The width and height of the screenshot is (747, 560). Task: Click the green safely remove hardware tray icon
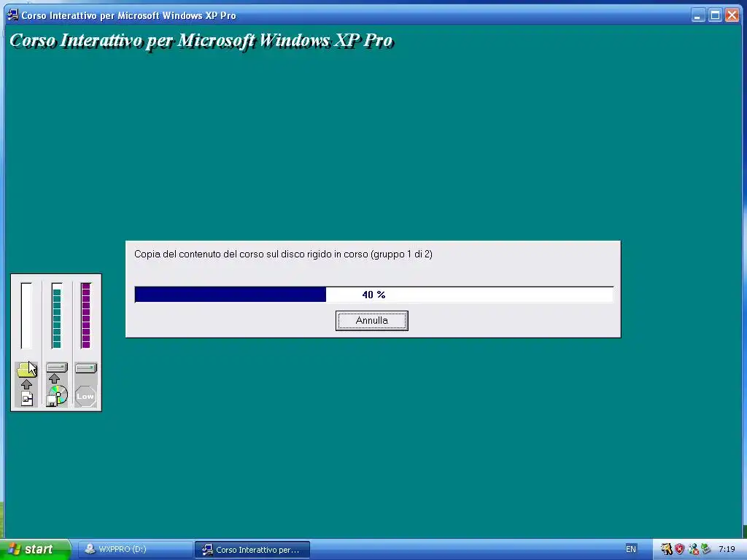pyautogui.click(x=706, y=550)
